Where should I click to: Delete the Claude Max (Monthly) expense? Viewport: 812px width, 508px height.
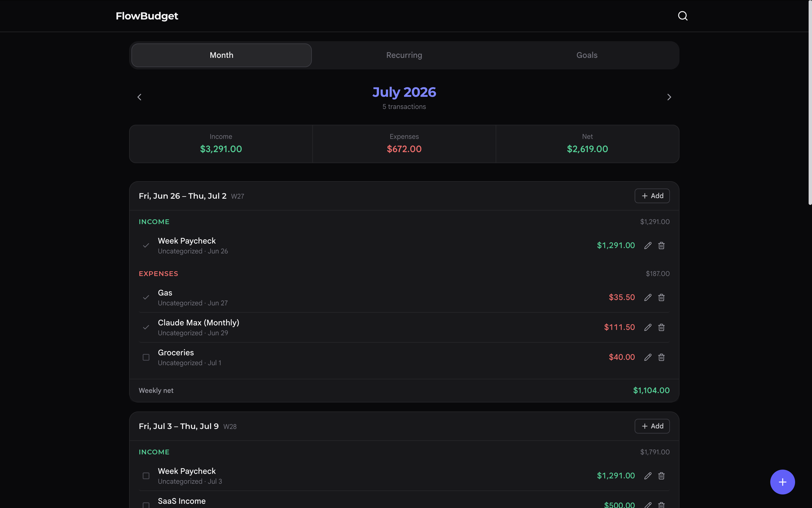pyautogui.click(x=661, y=327)
